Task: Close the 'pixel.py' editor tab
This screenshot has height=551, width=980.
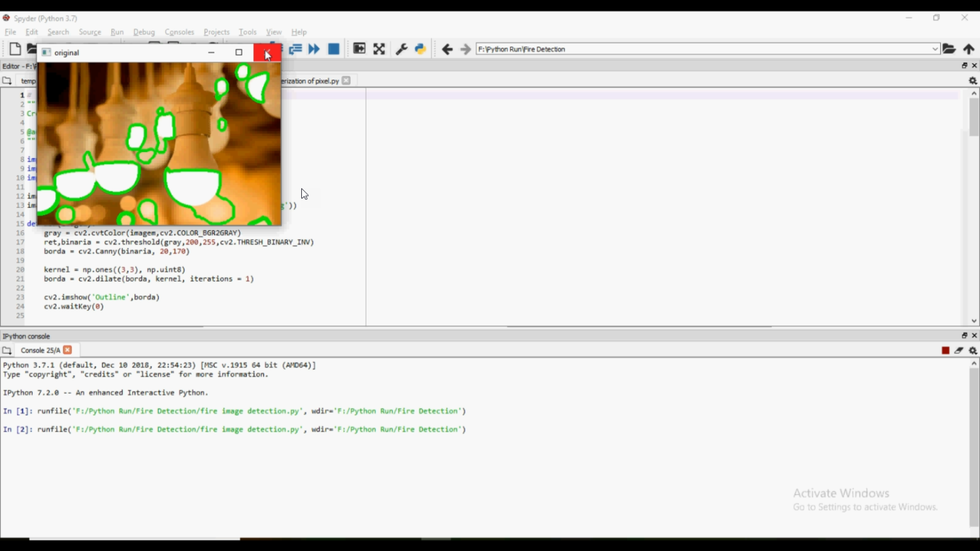Action: pos(346,80)
